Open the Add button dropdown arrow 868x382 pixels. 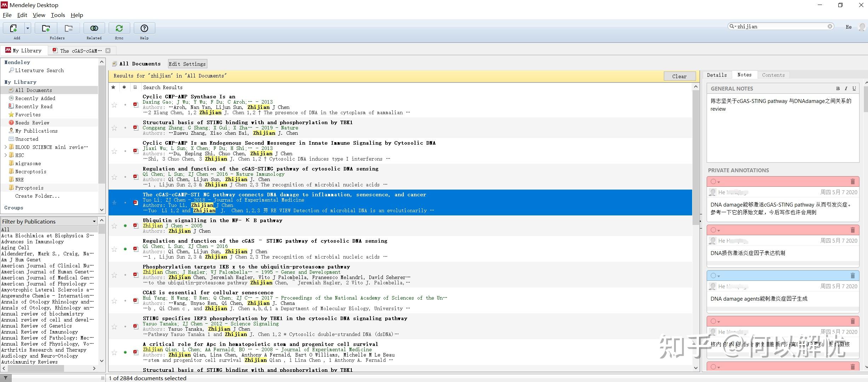click(x=28, y=28)
